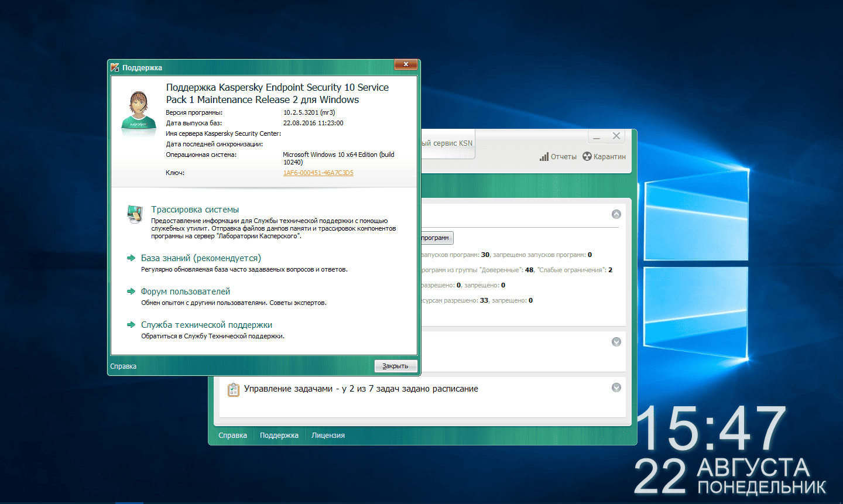Minimize the main Kaspersky window
843x504 pixels.
(597, 136)
